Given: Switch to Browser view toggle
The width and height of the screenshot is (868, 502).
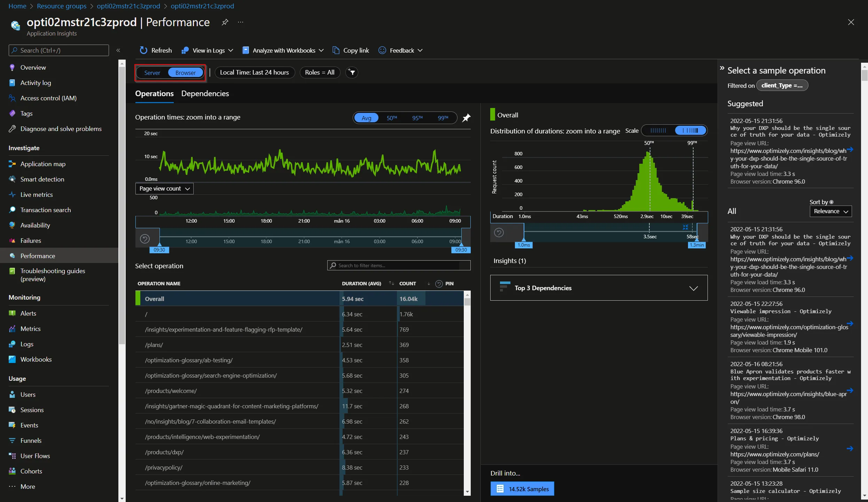Looking at the screenshot, I should [x=186, y=72].
